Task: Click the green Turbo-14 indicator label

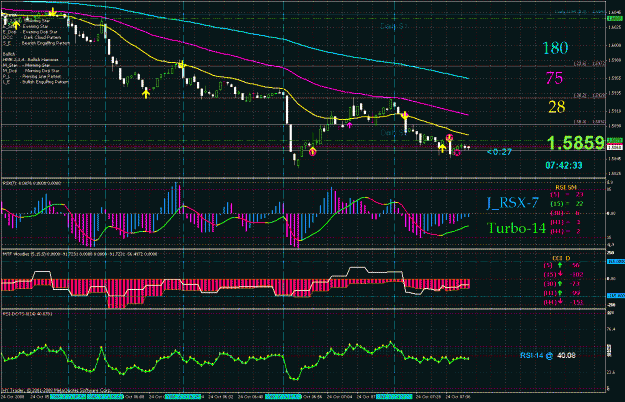Action: [516, 228]
